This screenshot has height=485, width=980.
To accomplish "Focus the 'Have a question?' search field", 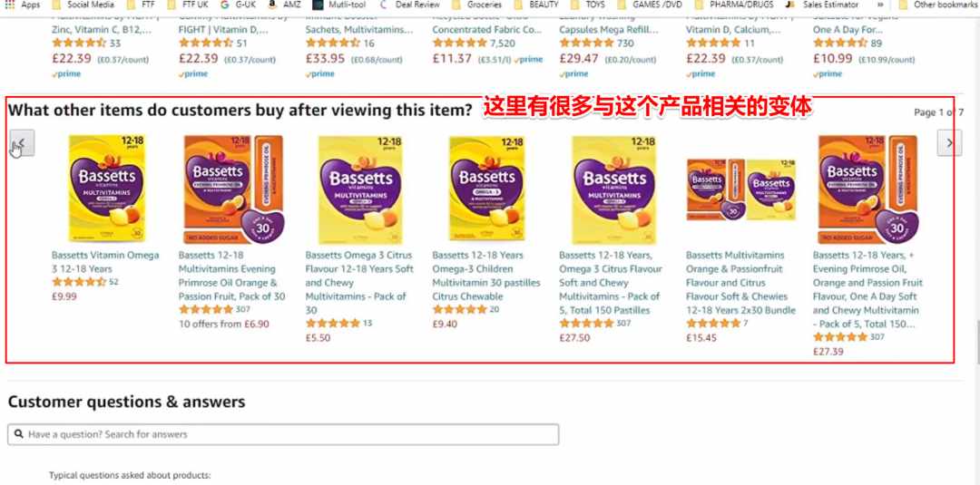I will [283, 434].
